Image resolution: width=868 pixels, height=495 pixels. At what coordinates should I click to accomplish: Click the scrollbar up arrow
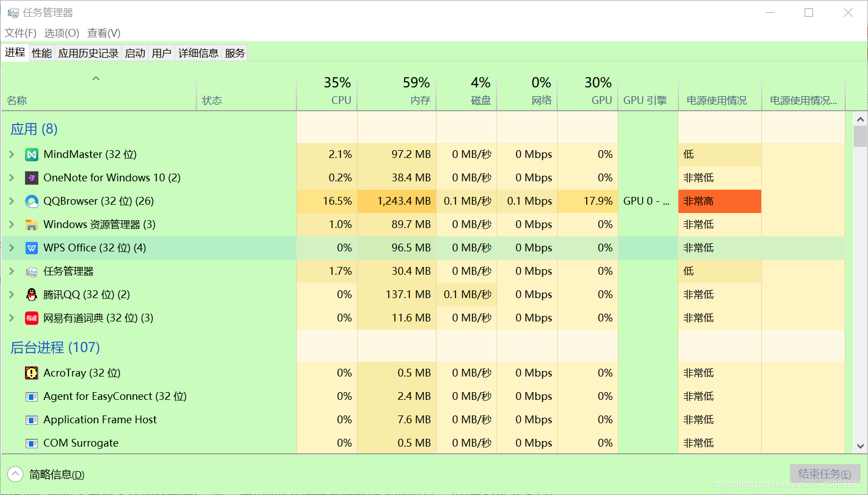pyautogui.click(x=860, y=119)
